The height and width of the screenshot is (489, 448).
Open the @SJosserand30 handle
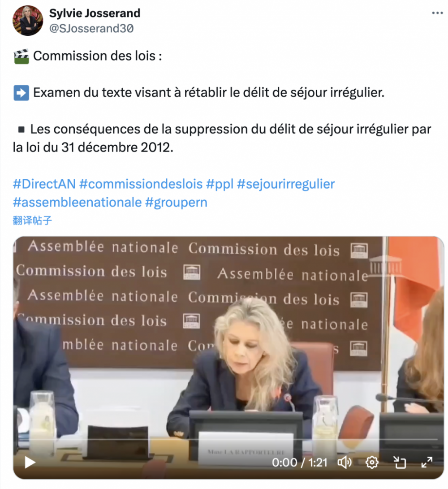pos(91,28)
